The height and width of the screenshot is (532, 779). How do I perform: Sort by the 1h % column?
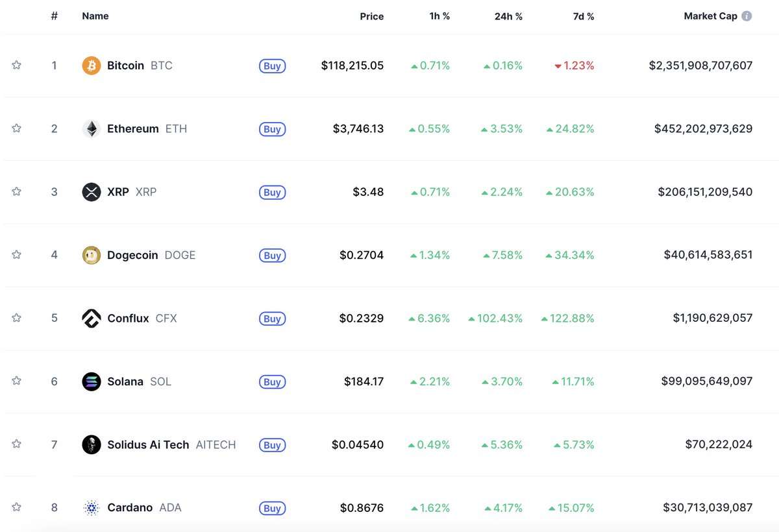(439, 16)
